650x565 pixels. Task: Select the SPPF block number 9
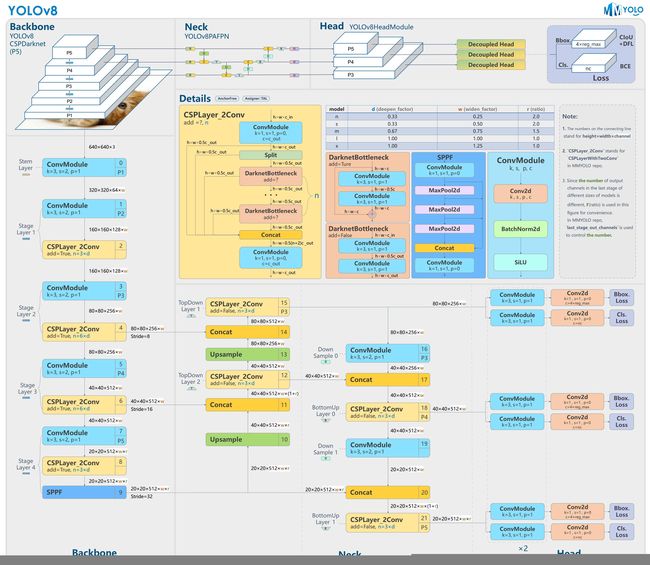[x=84, y=492]
